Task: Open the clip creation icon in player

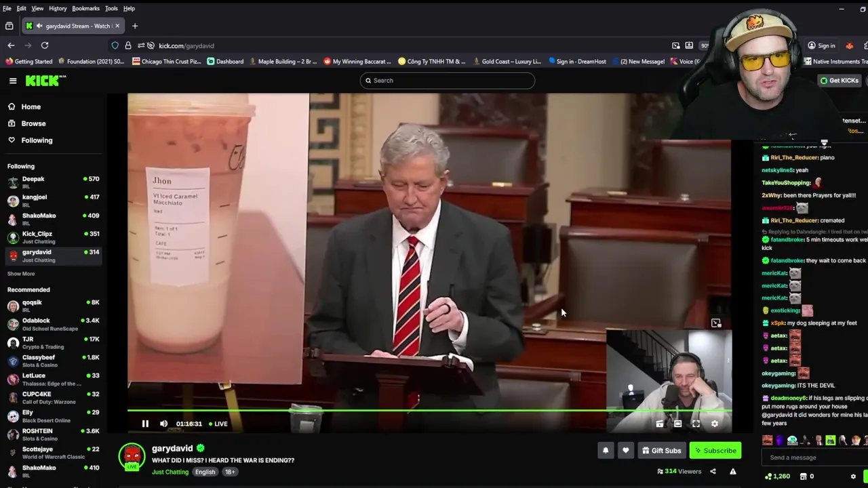Action: point(659,424)
